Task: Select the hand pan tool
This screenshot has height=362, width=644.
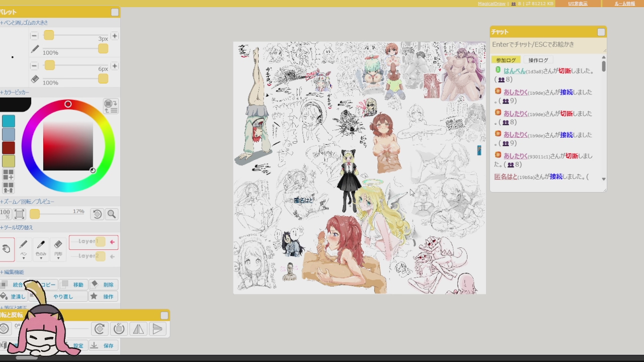Action: click(x=6, y=249)
